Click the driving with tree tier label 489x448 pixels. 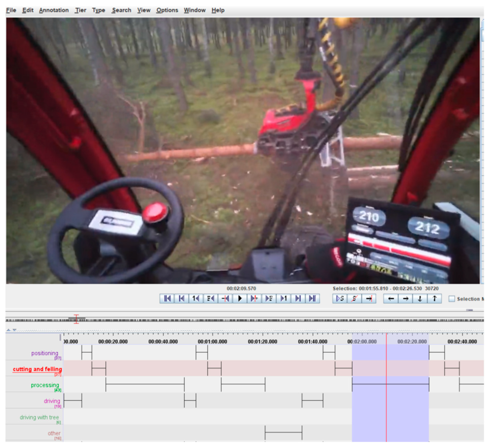coord(39,417)
